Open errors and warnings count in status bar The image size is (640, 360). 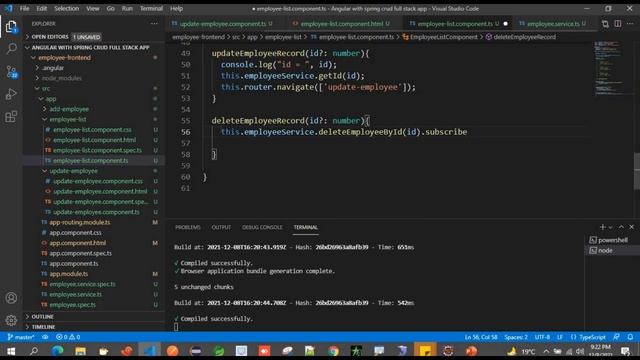point(68,337)
